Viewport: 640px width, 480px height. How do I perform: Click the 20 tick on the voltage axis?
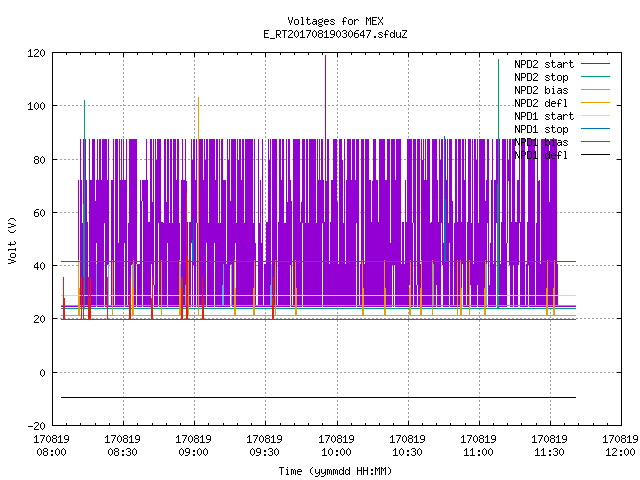click(39, 319)
